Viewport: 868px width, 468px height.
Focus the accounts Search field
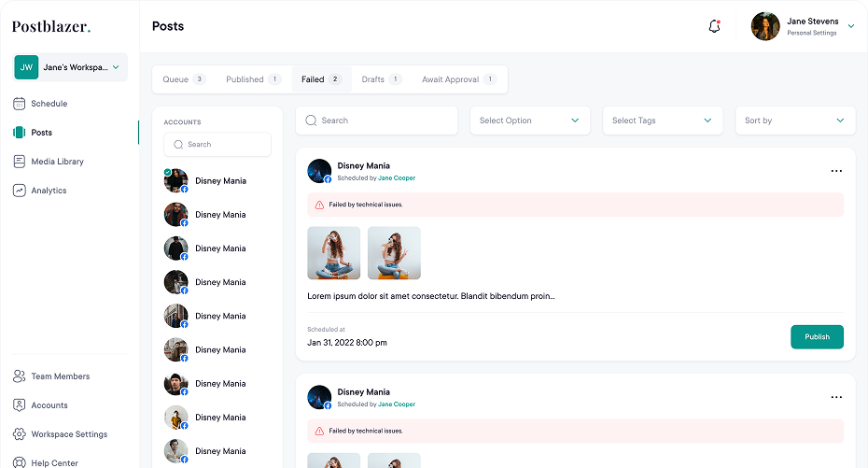pyautogui.click(x=217, y=145)
